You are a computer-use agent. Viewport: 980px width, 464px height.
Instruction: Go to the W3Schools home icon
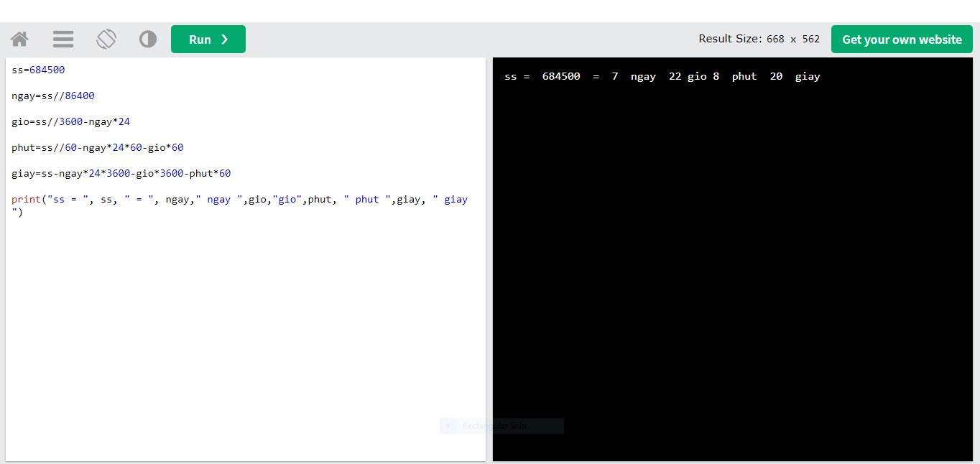point(19,39)
